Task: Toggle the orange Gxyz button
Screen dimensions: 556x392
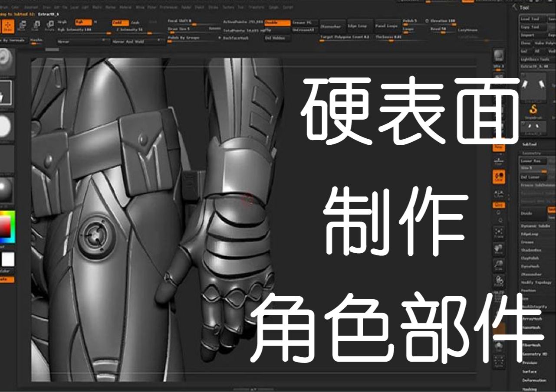Action: [x=499, y=205]
